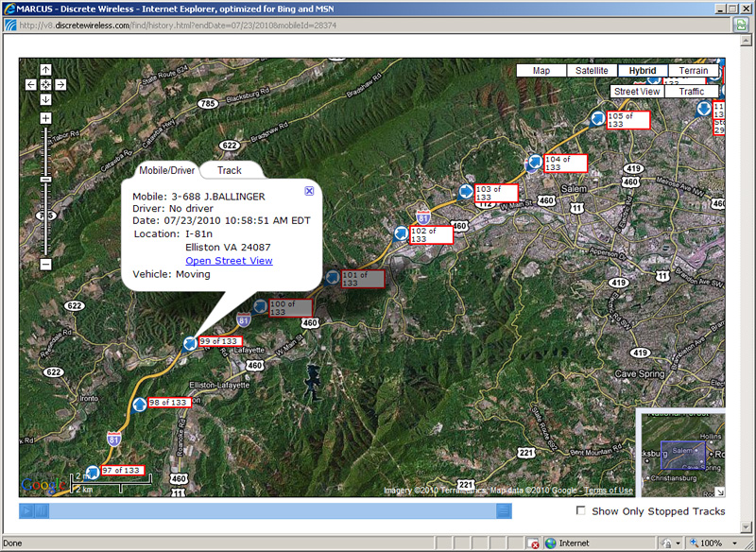Select the track marker icon 101 of 133

point(333,277)
